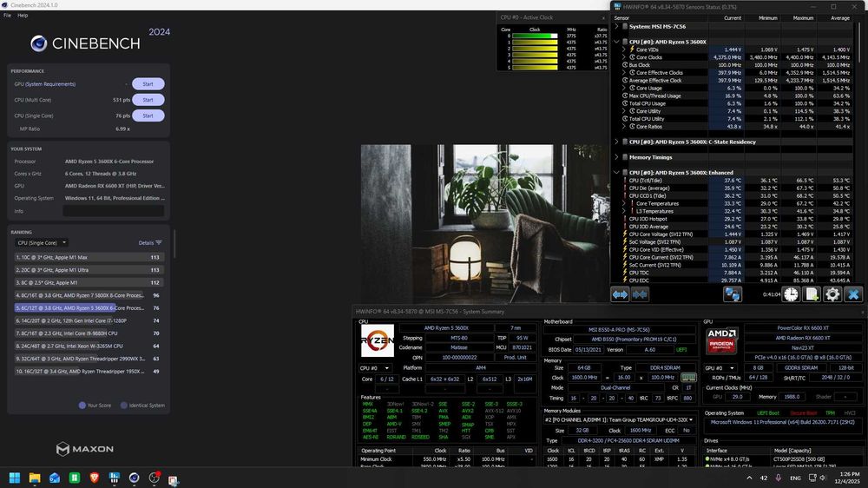The width and height of the screenshot is (868, 488).
Task: Click ENG language indicator
Action: pyautogui.click(x=795, y=478)
